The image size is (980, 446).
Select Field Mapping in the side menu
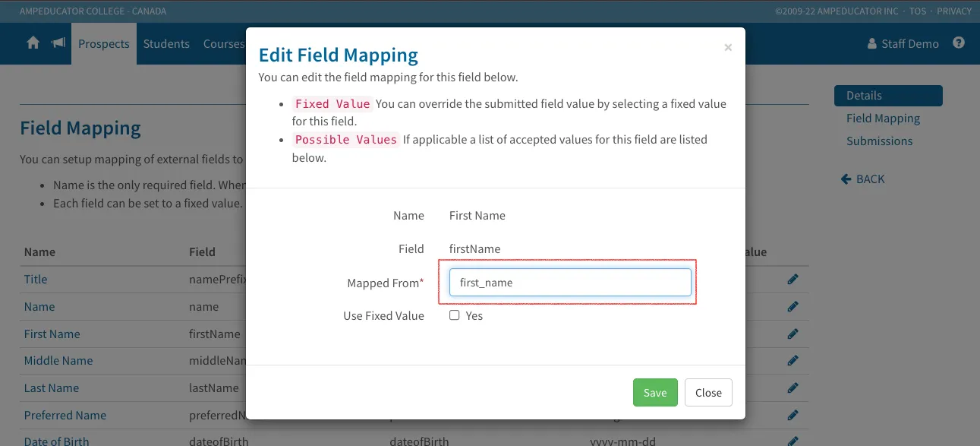coord(883,119)
